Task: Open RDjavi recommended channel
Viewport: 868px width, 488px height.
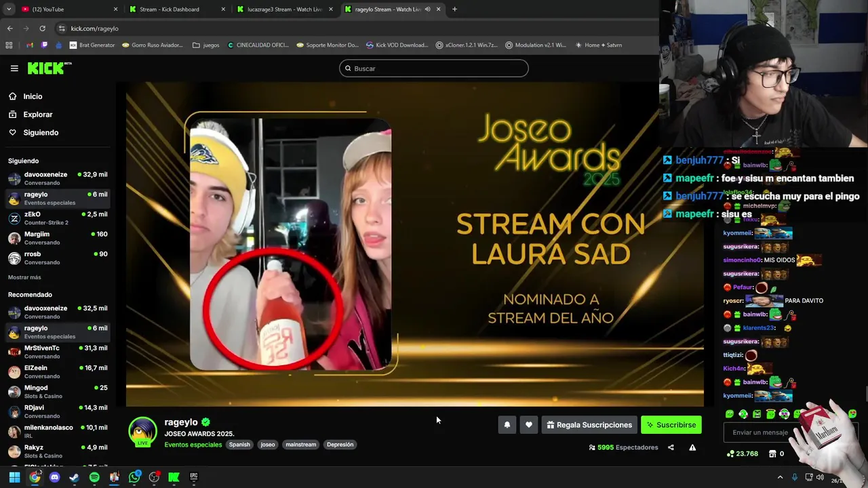Action: (58, 411)
